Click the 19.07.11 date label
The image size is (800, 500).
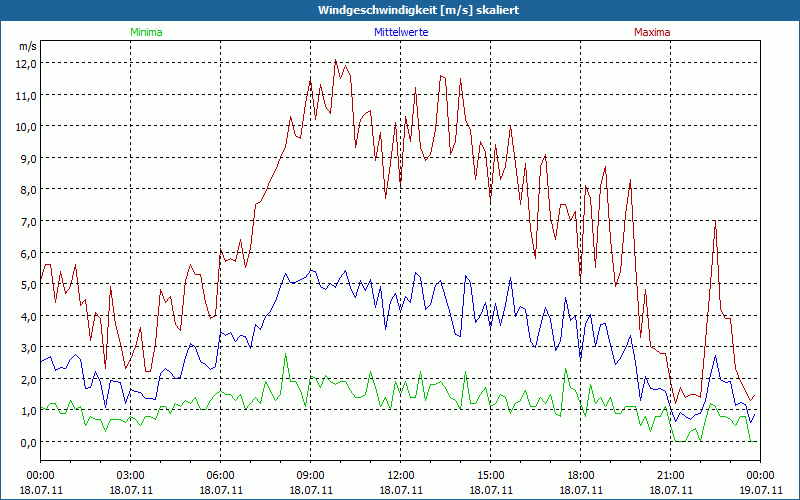click(x=759, y=490)
